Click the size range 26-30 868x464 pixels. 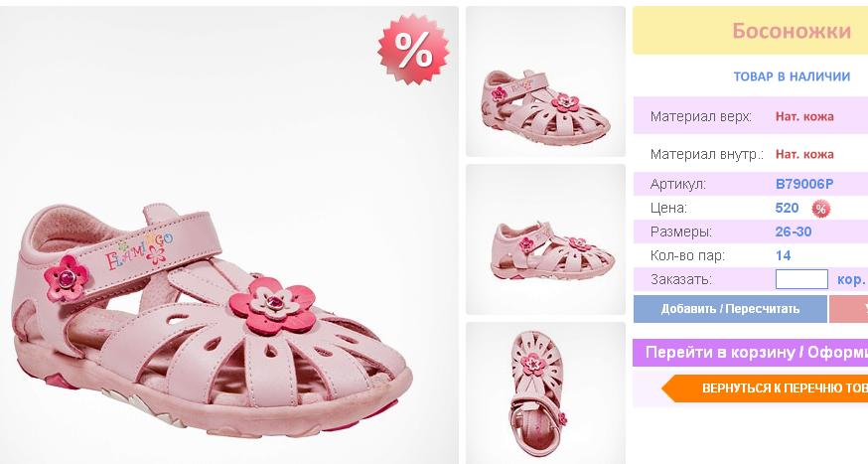pyautogui.click(x=794, y=232)
